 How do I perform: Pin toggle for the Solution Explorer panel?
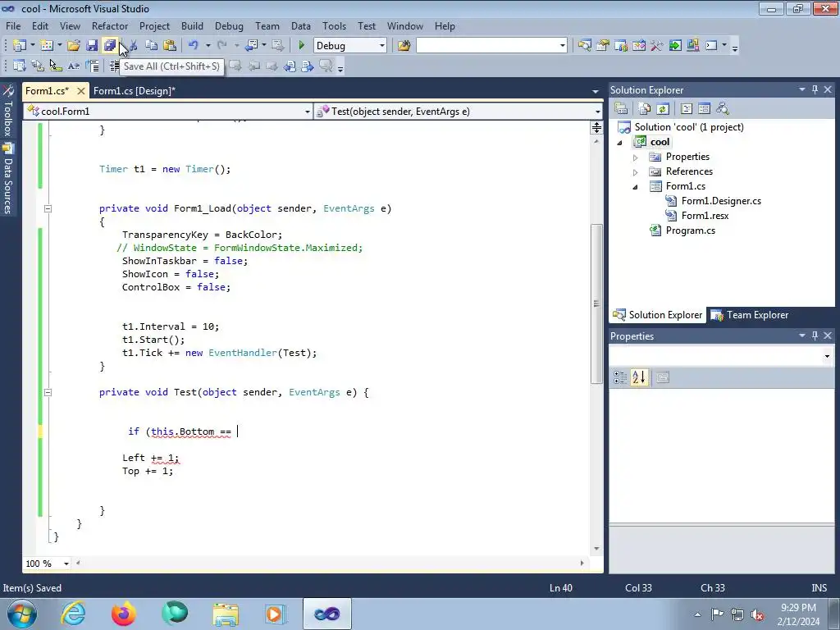coord(815,89)
